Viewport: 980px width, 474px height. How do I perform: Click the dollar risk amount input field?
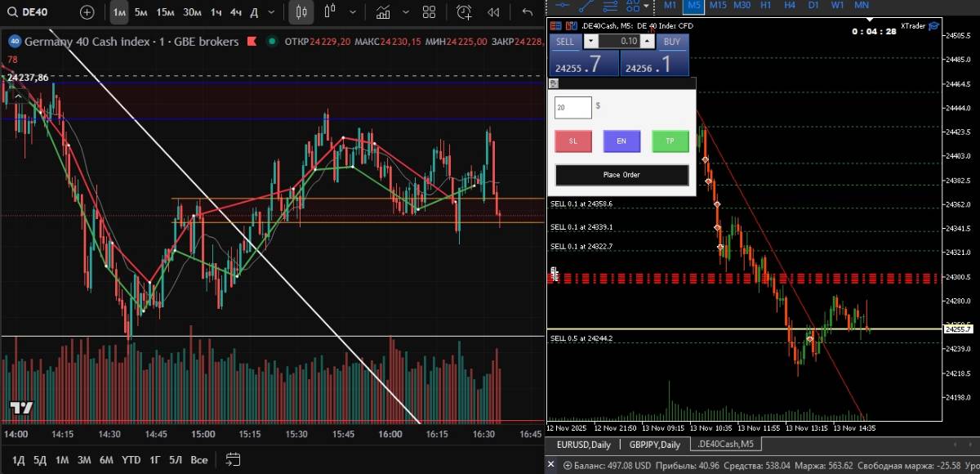click(x=572, y=107)
